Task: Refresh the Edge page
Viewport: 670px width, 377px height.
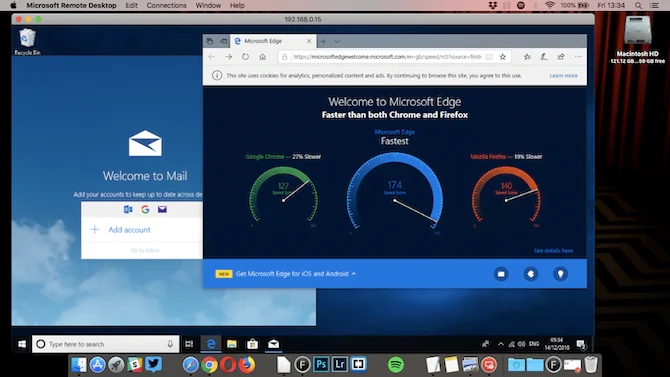Action: pyautogui.click(x=245, y=57)
